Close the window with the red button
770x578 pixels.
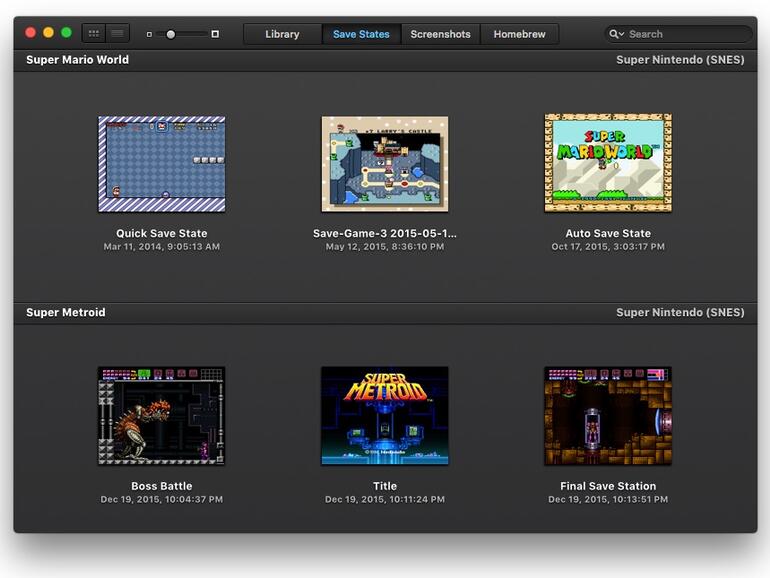tap(30, 32)
